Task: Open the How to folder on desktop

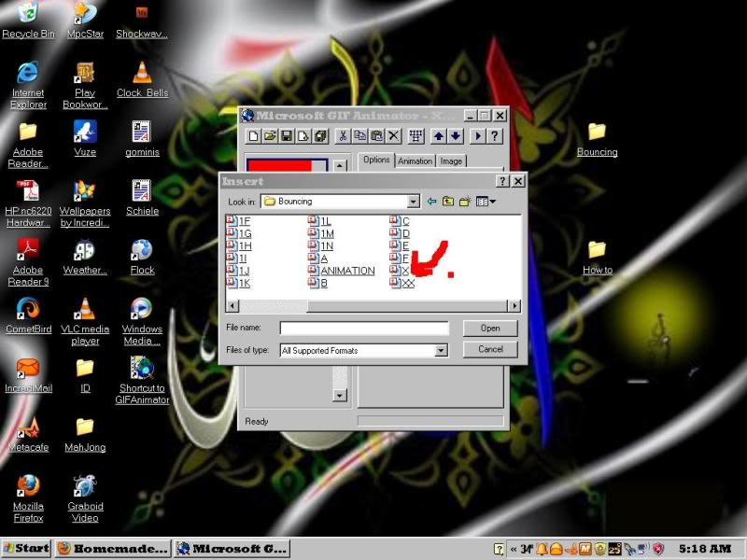Action: [598, 258]
